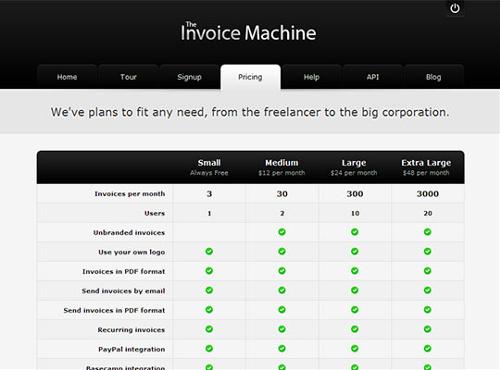The width and height of the screenshot is (500, 370).
Task: Click the plans headline about freelancers
Action: click(250, 112)
